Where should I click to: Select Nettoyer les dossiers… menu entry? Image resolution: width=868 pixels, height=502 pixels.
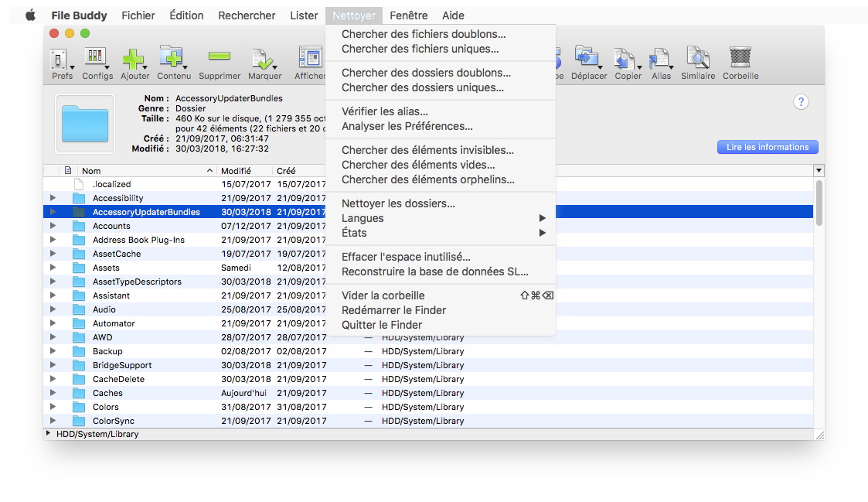tap(441, 203)
